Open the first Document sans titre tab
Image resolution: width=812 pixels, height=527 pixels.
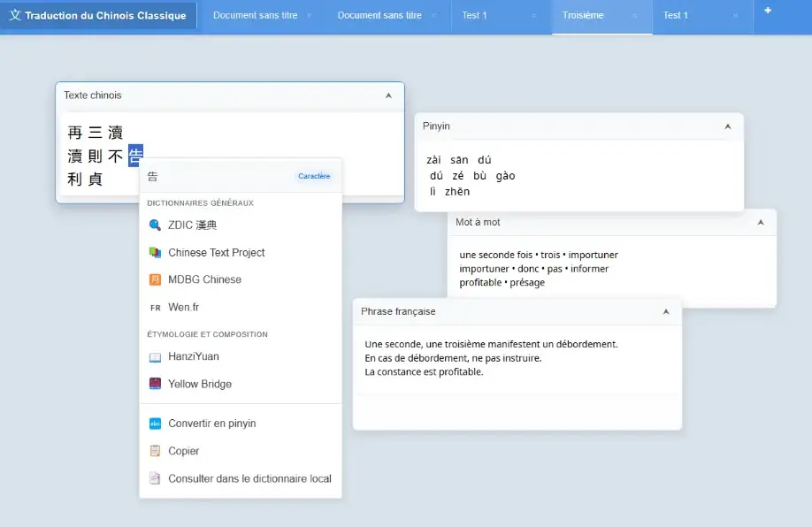255,15
